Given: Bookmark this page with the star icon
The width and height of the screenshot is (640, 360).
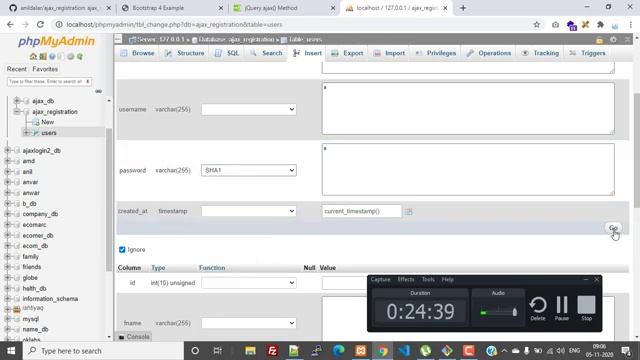Looking at the screenshot, I should [x=537, y=24].
